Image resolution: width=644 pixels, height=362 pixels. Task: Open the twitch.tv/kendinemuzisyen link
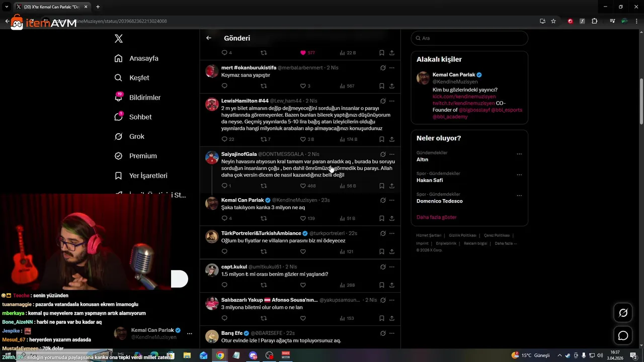click(x=463, y=103)
